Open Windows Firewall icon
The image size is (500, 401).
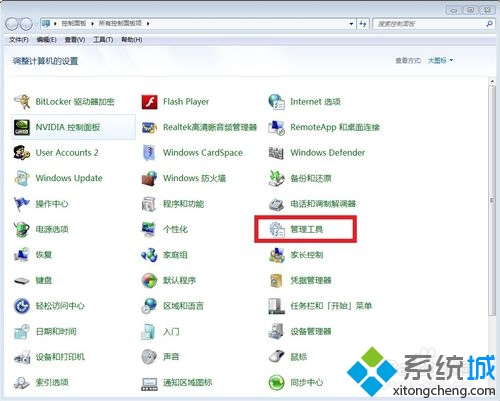click(x=149, y=178)
